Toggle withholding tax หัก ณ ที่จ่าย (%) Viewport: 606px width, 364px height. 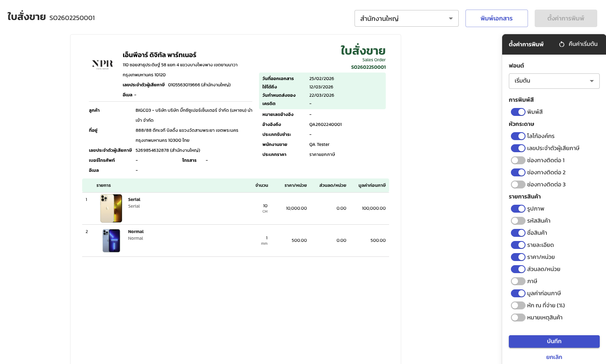coord(518,305)
